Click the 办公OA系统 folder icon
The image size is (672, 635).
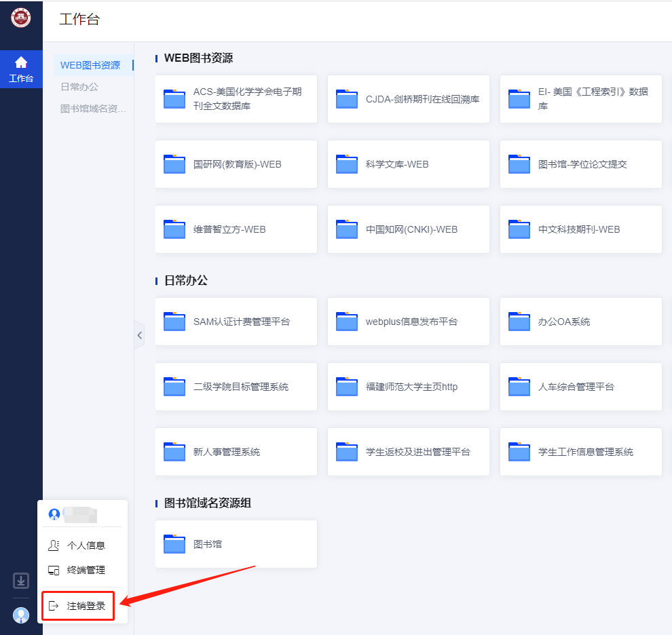[519, 322]
